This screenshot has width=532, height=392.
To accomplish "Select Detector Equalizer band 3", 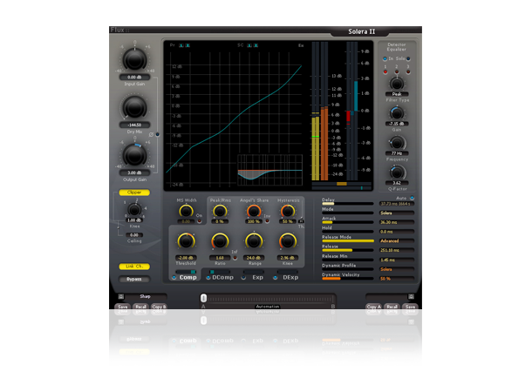I will [x=408, y=71].
